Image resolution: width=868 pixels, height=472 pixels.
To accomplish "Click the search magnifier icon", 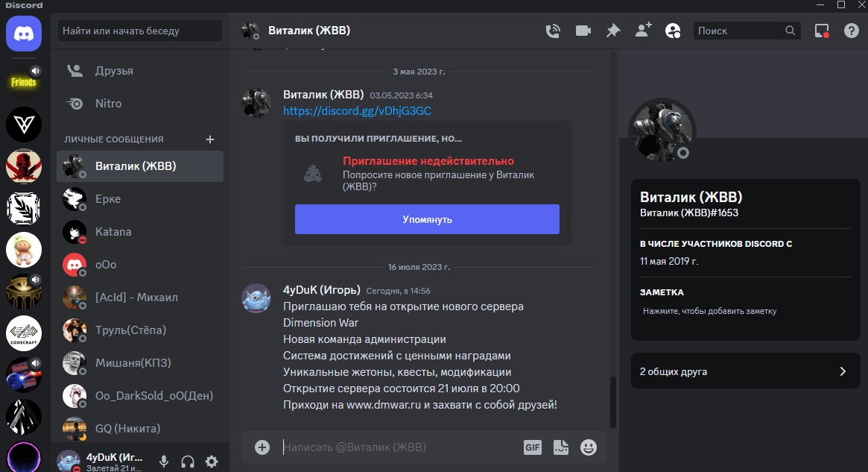I will 790,31.
